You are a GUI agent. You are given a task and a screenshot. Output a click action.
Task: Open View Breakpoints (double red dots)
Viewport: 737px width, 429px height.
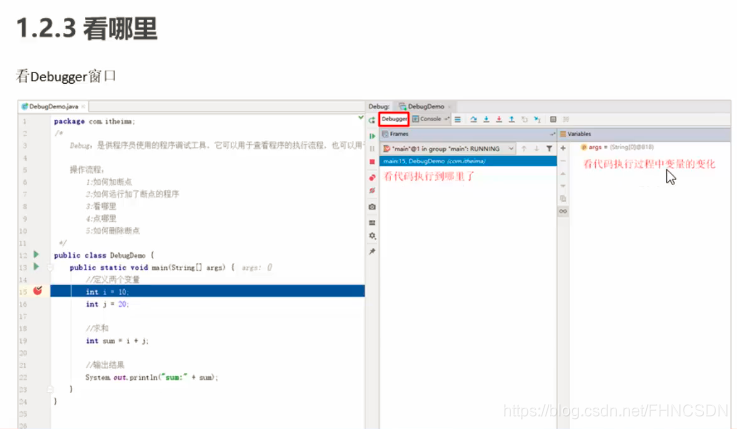[x=372, y=178]
